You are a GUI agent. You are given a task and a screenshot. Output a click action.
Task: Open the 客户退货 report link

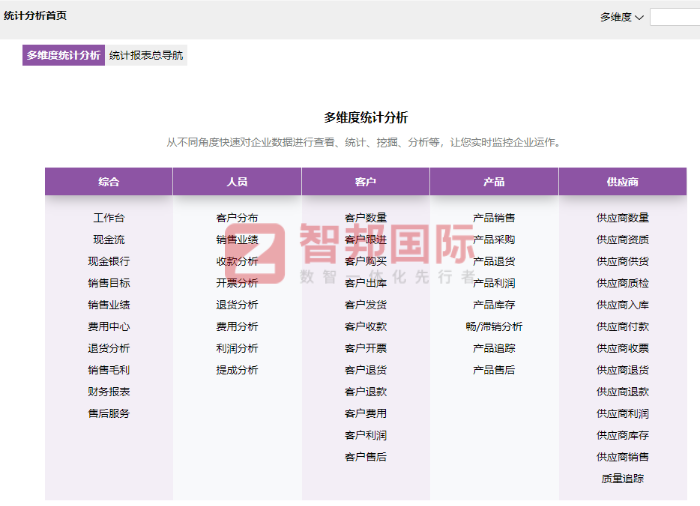pyautogui.click(x=366, y=370)
